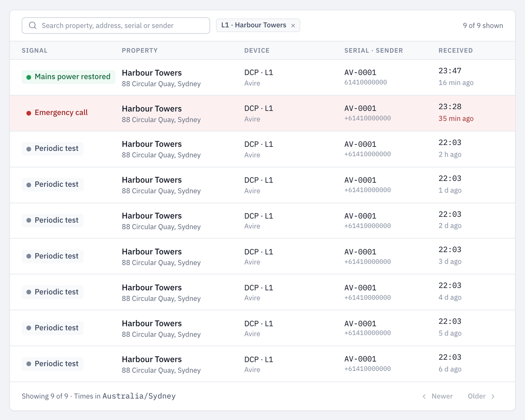This screenshot has height=420, width=525.
Task: Go to Newer signals page
Action: click(x=438, y=396)
